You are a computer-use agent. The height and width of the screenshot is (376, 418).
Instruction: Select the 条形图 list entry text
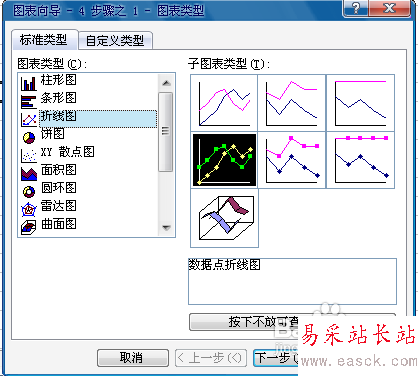point(59,98)
